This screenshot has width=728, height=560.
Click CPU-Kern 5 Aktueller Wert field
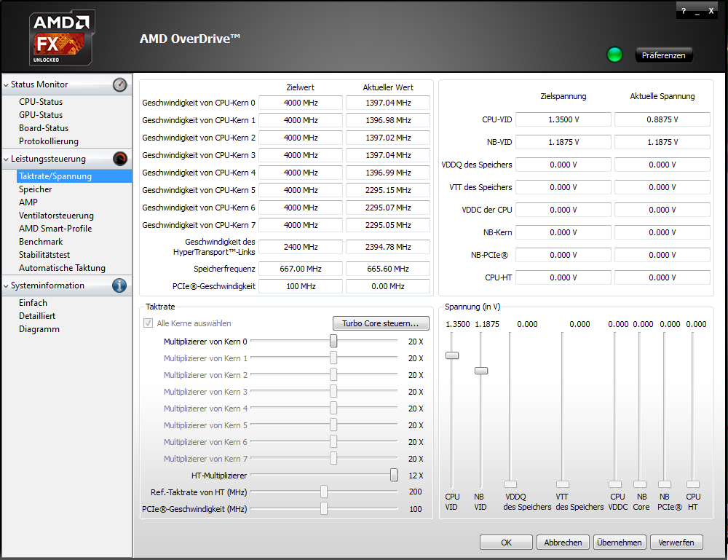click(x=388, y=190)
